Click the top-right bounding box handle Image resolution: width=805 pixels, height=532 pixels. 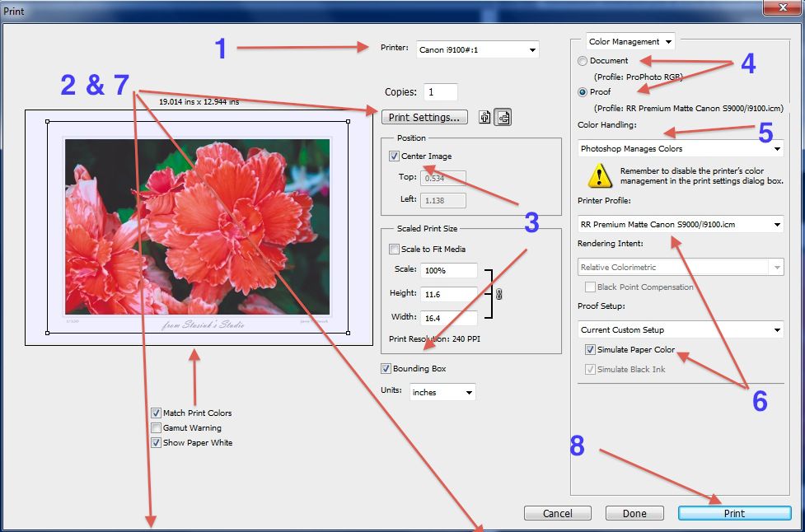click(x=348, y=122)
